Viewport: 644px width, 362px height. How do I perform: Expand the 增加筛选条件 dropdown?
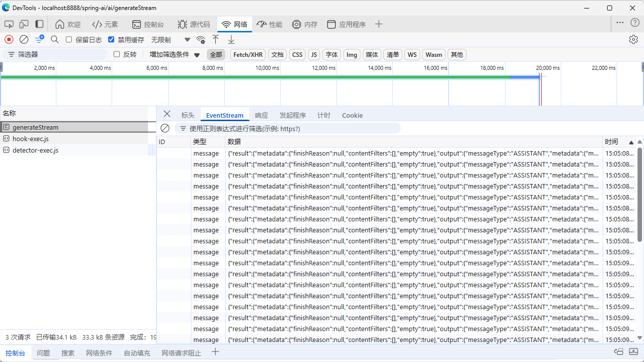[174, 54]
